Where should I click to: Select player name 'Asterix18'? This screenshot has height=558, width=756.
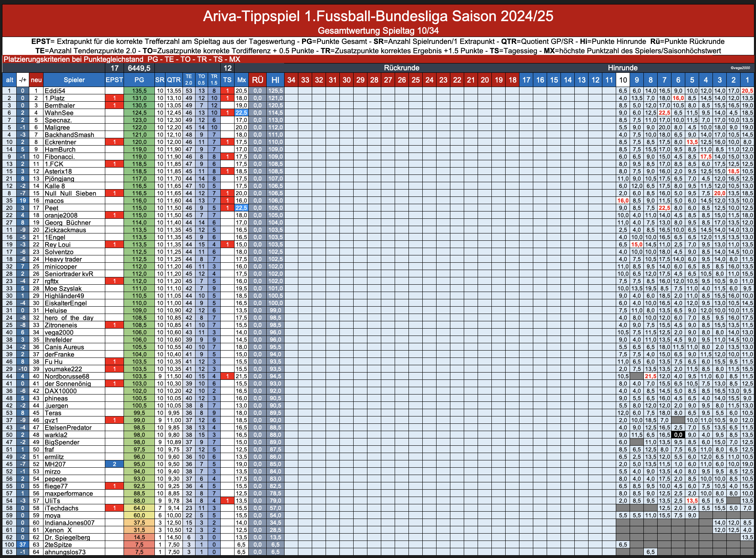click(58, 171)
